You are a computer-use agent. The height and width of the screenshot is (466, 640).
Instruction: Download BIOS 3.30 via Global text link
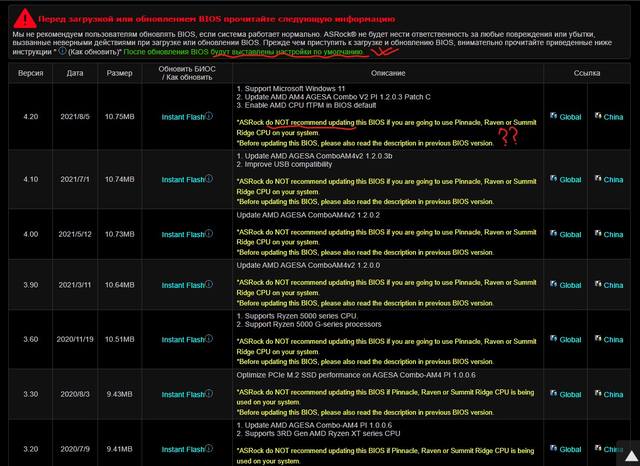570,395
